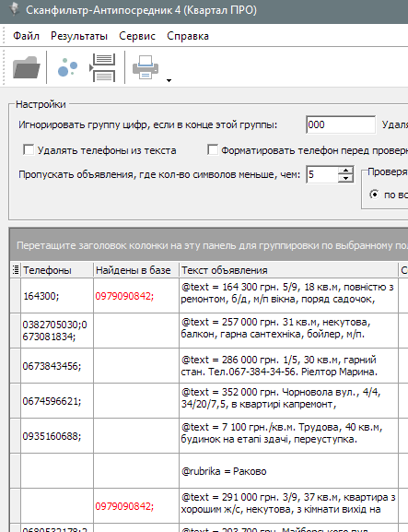Increase minimum symbols count with up arrow
Image resolution: width=408 pixels, height=532 pixels.
point(345,171)
